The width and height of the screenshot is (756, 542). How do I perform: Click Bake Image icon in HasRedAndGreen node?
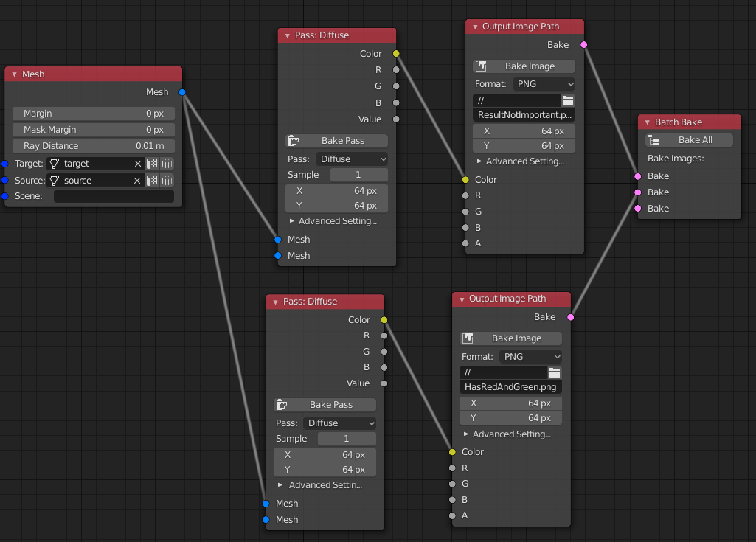[468, 338]
